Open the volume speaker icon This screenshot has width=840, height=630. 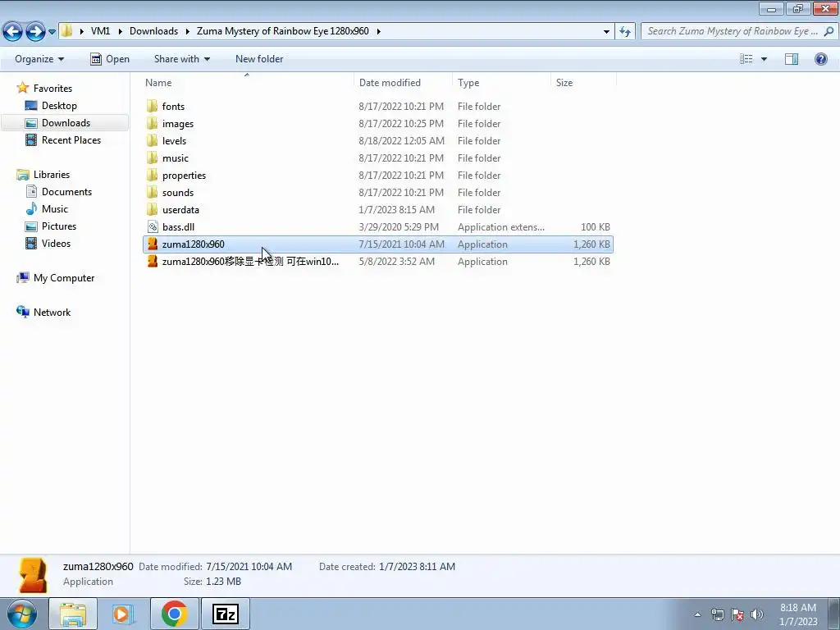pos(757,614)
